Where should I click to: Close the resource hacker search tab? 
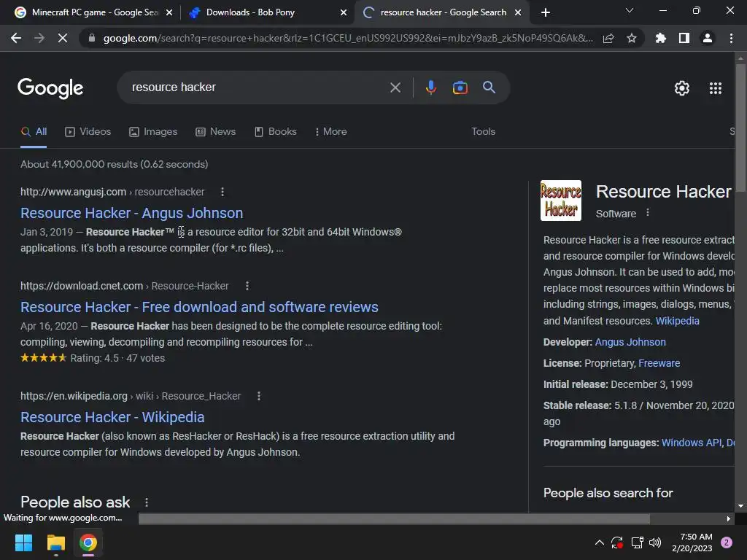tap(518, 12)
